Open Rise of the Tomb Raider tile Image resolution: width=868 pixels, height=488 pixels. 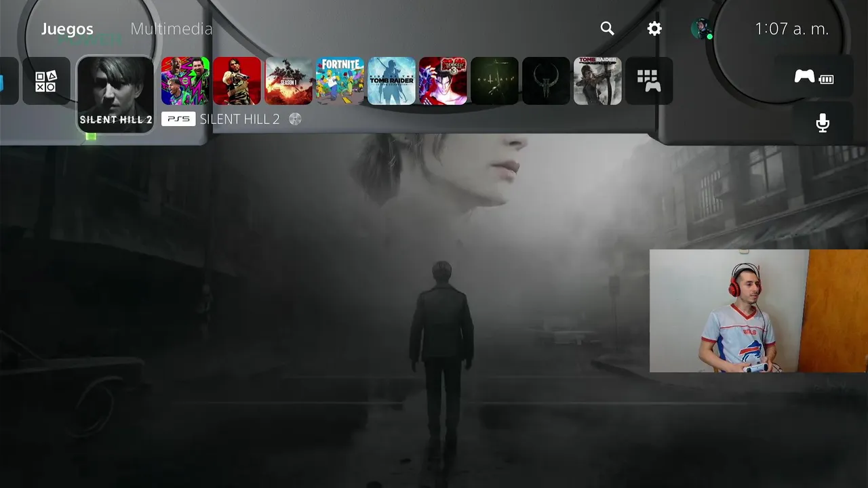(x=391, y=81)
